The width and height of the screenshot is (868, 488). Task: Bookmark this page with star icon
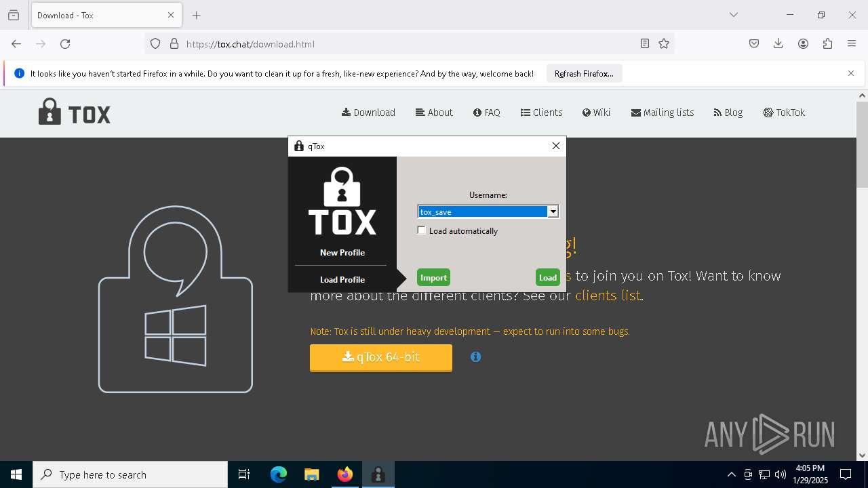pos(664,44)
